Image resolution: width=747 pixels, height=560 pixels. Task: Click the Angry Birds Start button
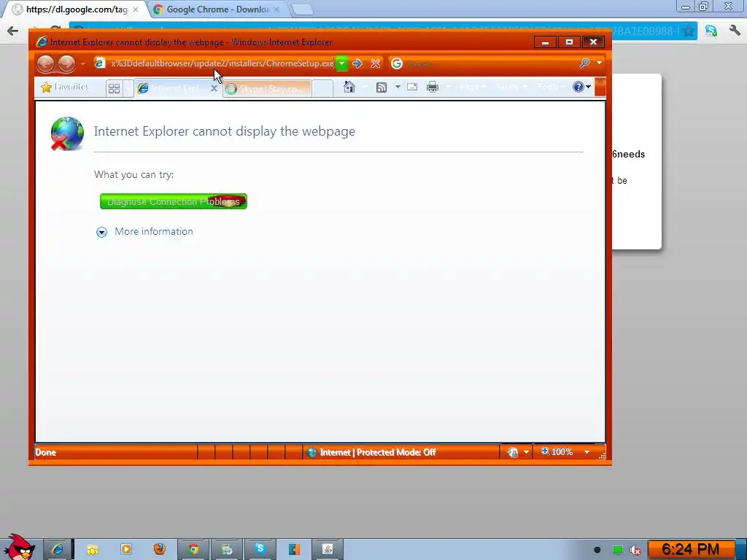pyautogui.click(x=19, y=547)
